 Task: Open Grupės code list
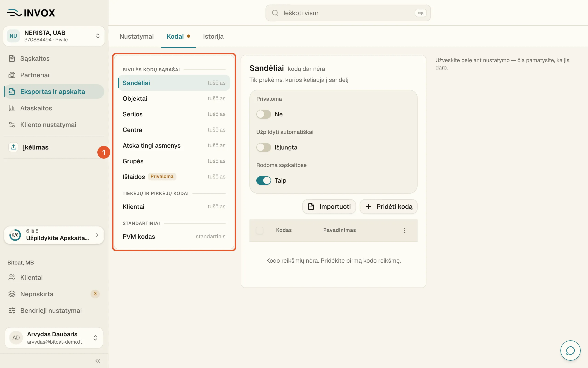tap(174, 161)
